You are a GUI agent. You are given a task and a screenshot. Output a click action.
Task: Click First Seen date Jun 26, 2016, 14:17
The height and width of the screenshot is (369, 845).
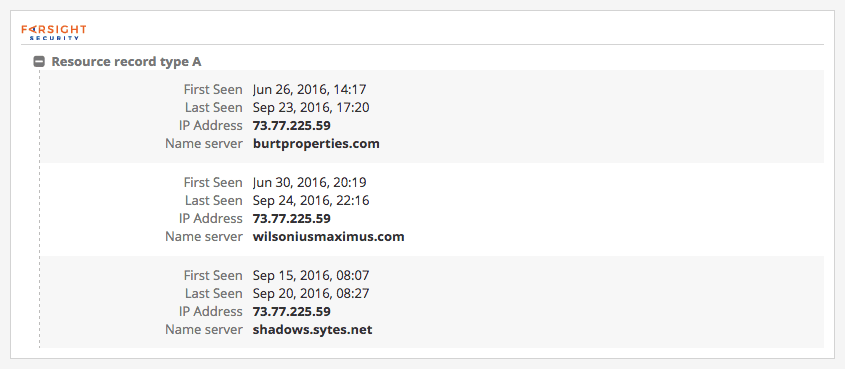(310, 90)
